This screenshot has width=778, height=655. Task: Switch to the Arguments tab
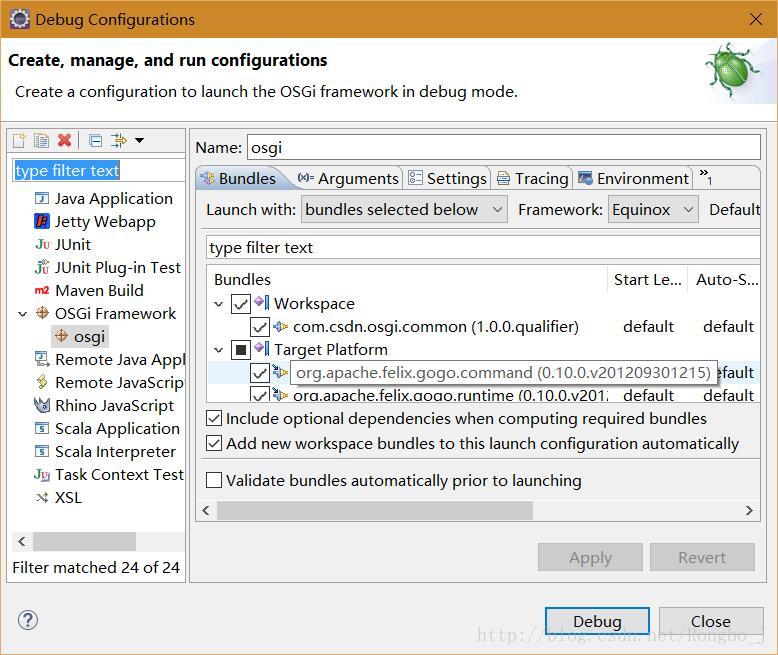(x=348, y=178)
